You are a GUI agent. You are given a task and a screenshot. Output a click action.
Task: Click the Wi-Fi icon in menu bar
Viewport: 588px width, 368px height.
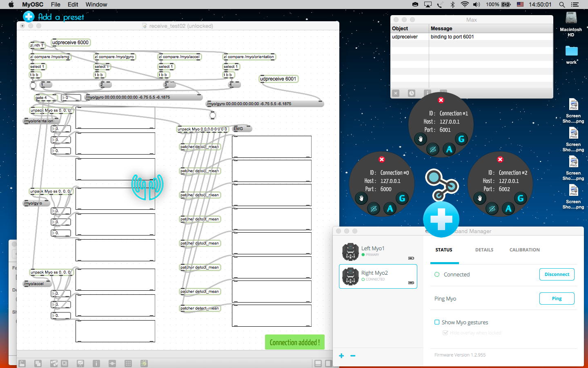coord(465,4)
